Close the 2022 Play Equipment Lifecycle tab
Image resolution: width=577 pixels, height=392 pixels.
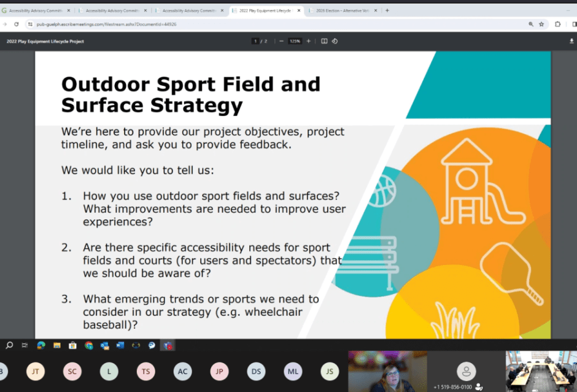click(x=299, y=10)
